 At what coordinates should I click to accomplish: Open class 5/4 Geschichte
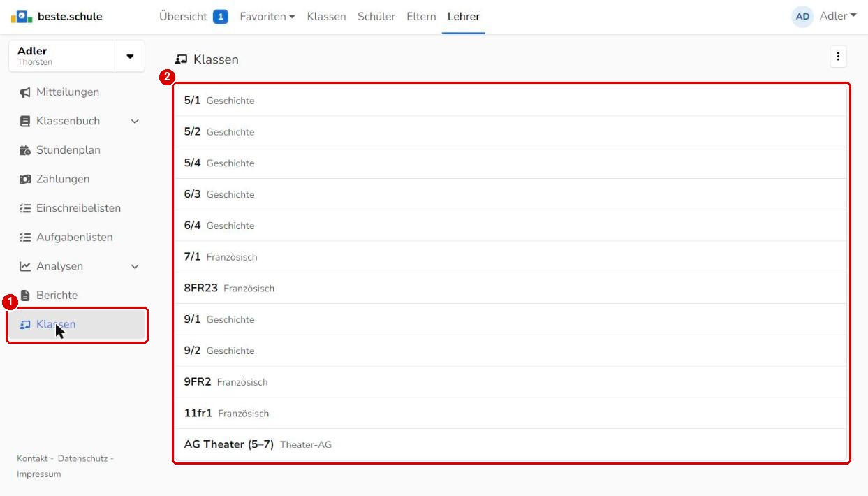click(x=510, y=163)
